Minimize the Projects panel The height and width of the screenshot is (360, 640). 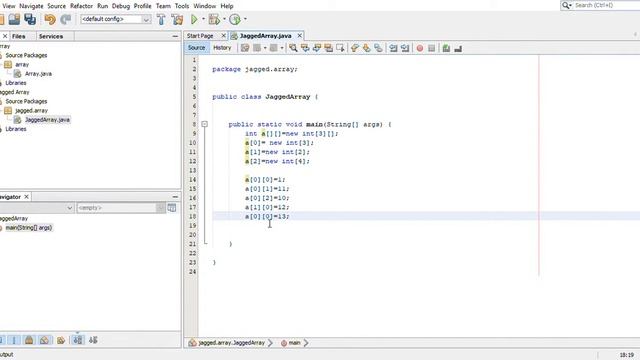(175, 36)
